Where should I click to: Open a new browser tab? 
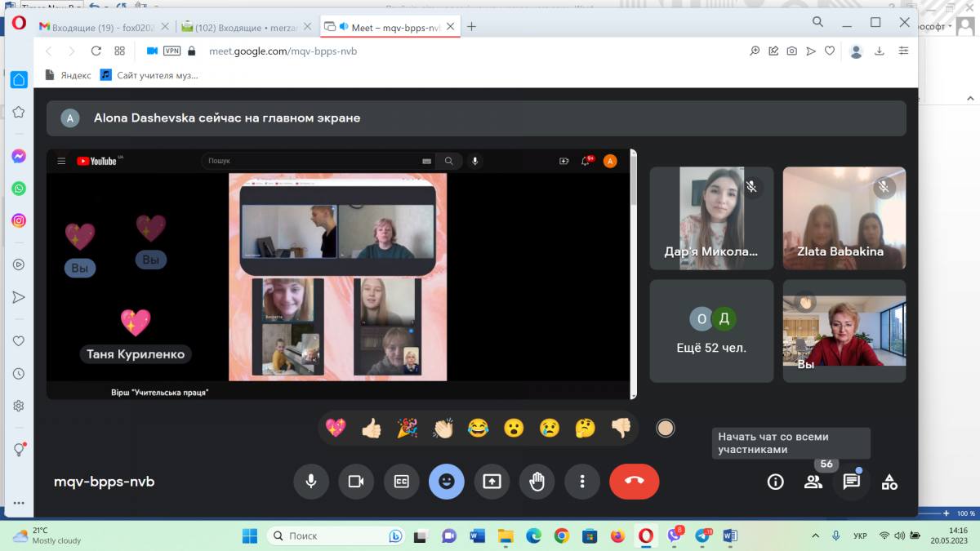click(x=471, y=27)
